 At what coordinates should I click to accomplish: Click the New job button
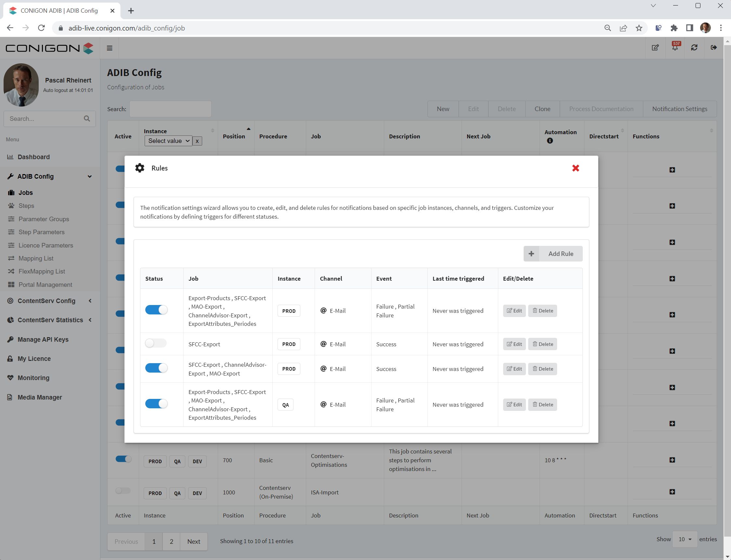(x=443, y=109)
